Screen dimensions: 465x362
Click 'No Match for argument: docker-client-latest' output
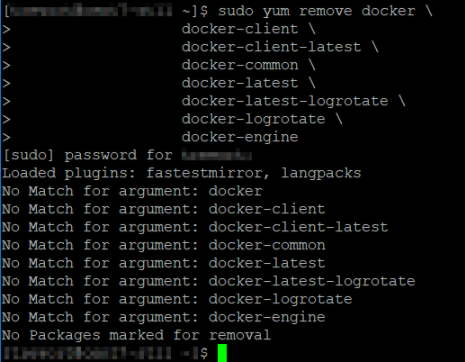point(195,227)
